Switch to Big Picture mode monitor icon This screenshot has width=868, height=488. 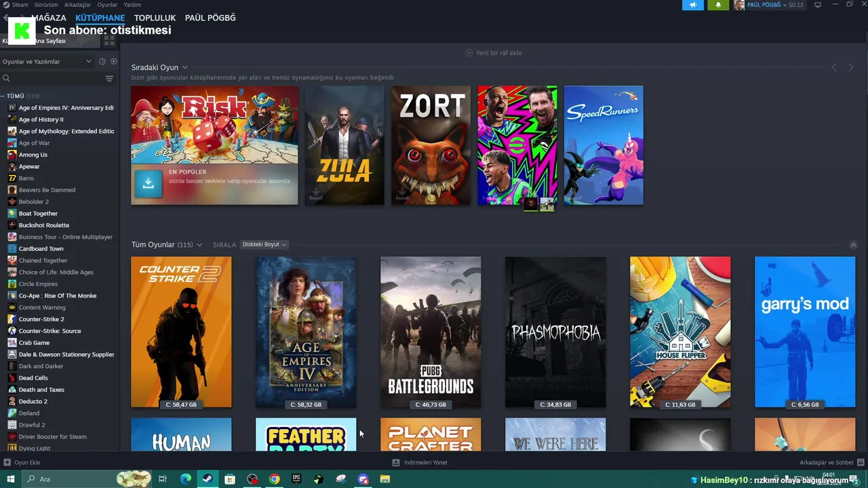[818, 5]
